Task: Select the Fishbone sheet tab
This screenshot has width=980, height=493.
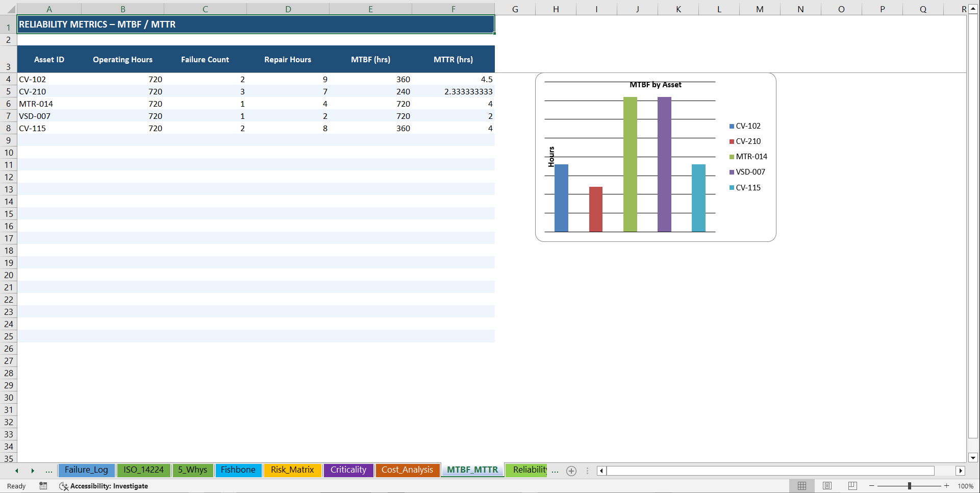Action: [238, 470]
